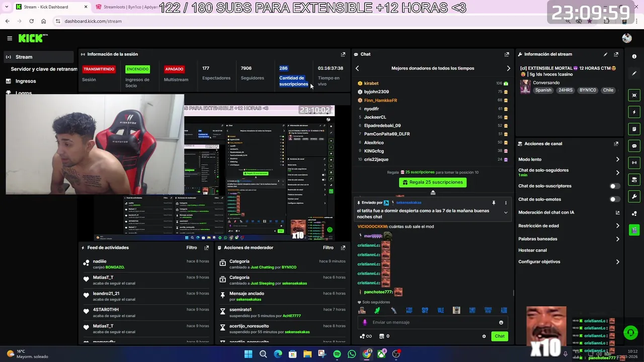Click the purple microphone icon in chat input

[x=365, y=323]
